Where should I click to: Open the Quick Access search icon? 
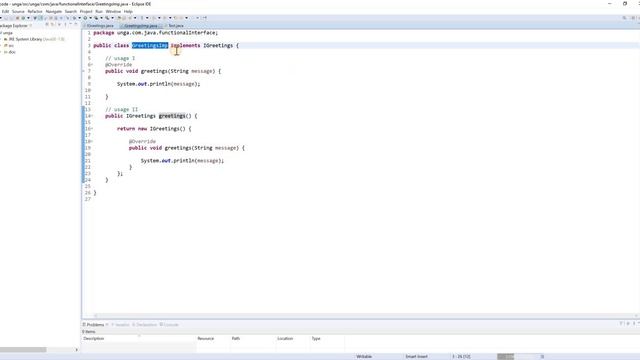pos(624,18)
